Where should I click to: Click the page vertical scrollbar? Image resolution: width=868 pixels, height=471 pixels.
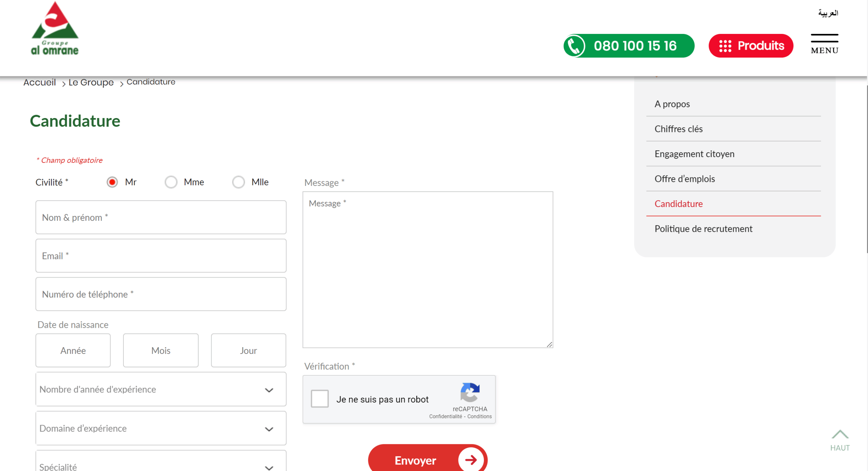[x=867, y=170]
